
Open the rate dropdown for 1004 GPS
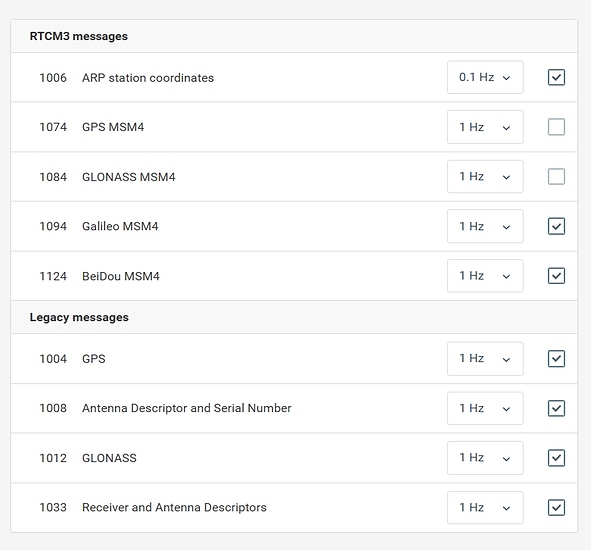tap(485, 358)
